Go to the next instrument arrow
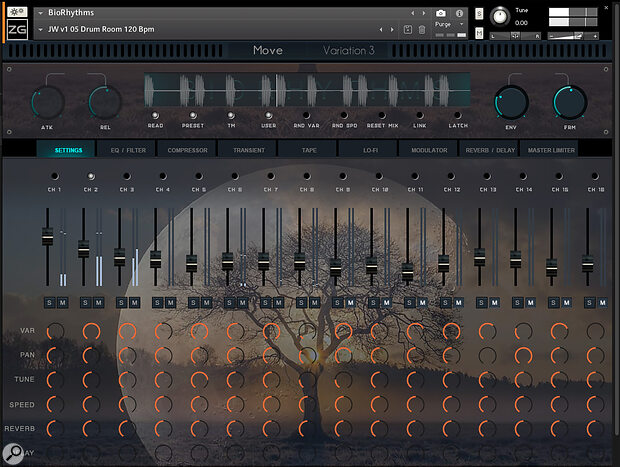620x467 pixels. (424, 13)
